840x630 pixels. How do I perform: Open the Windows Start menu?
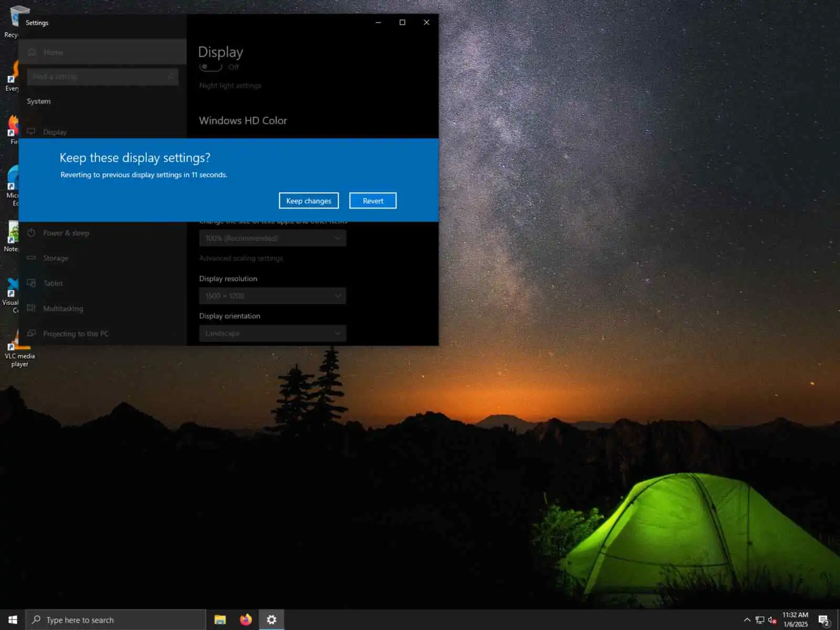pos(13,620)
